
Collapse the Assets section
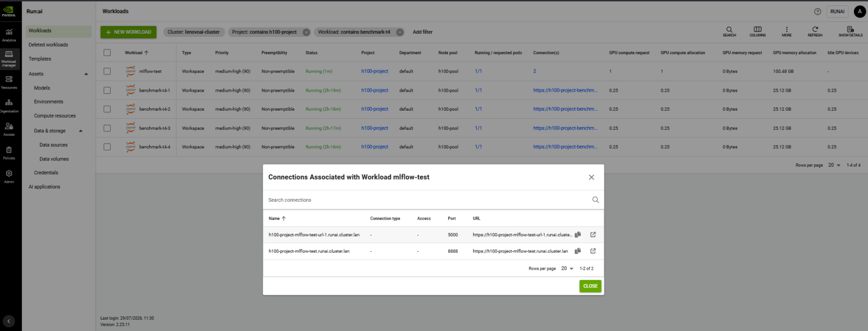(86, 74)
